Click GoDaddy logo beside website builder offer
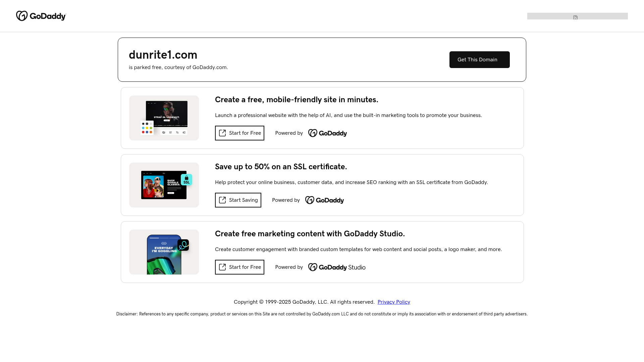 point(327,133)
